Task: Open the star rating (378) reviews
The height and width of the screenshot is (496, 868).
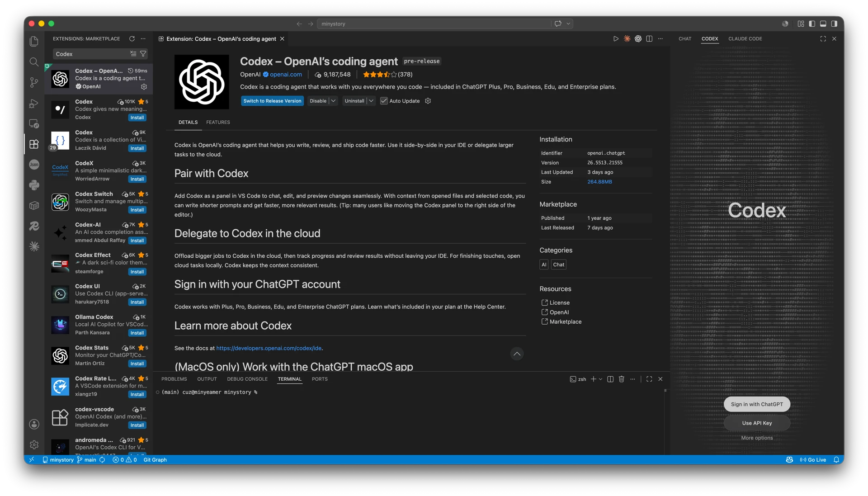Action: coord(387,75)
